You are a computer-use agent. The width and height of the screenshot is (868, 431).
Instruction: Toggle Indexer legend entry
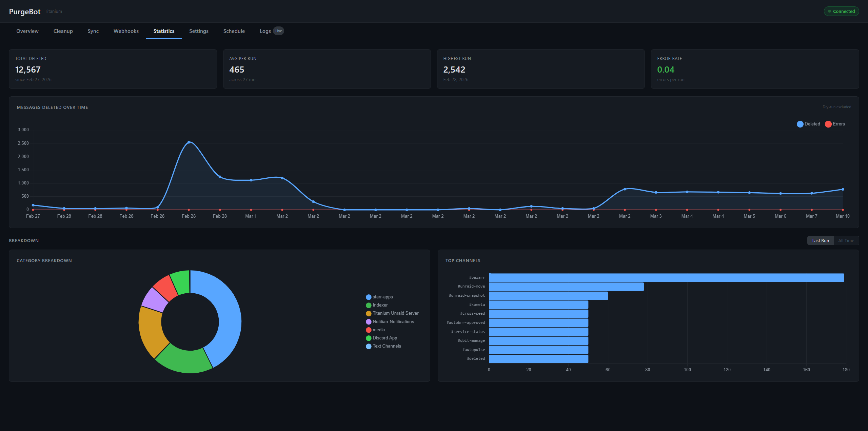(x=377, y=305)
